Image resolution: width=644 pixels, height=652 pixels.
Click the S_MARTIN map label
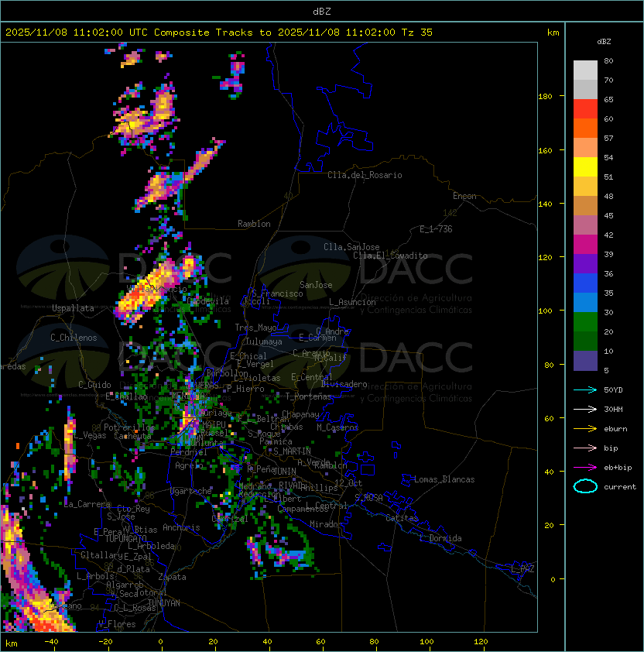pos(292,451)
